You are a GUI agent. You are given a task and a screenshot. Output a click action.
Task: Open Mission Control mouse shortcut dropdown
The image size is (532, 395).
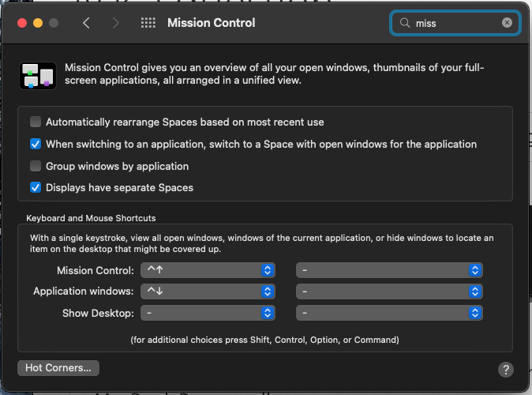coord(389,270)
